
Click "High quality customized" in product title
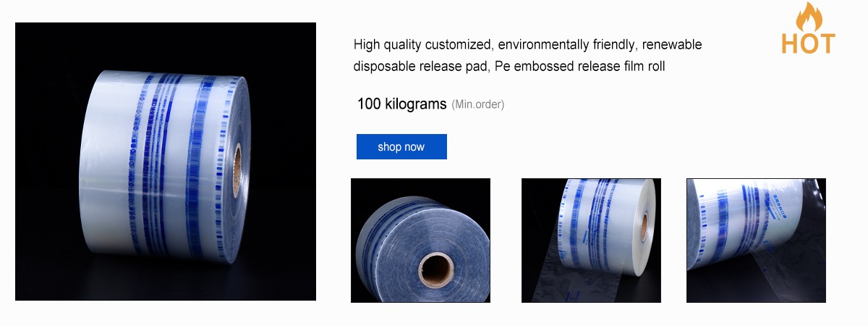point(422,45)
